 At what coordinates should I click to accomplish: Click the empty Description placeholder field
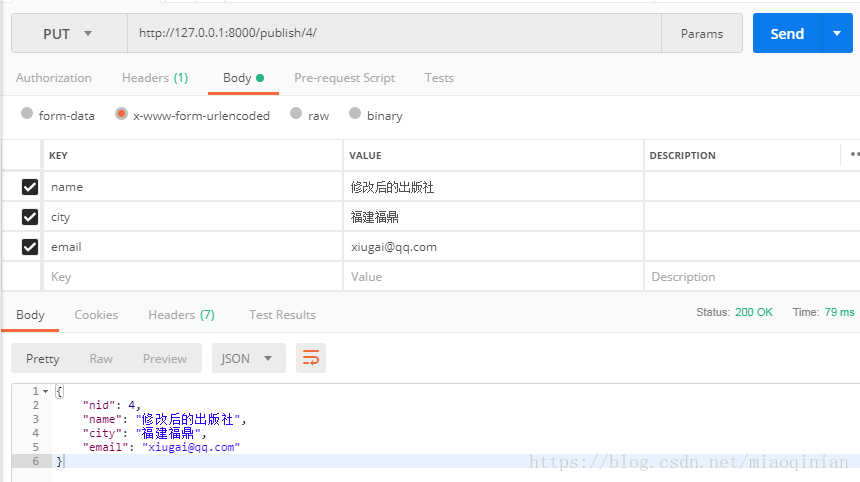coord(752,277)
